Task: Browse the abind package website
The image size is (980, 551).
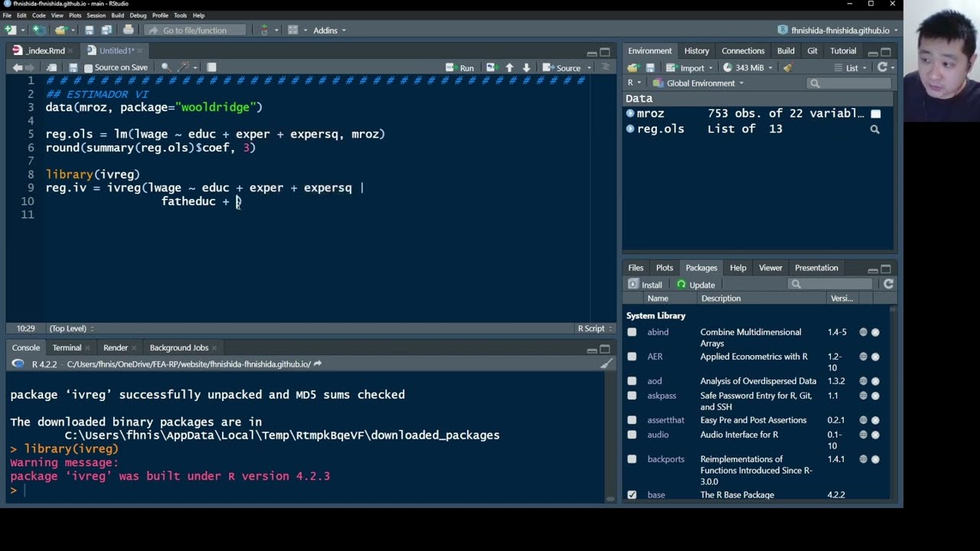Action: [864, 332]
